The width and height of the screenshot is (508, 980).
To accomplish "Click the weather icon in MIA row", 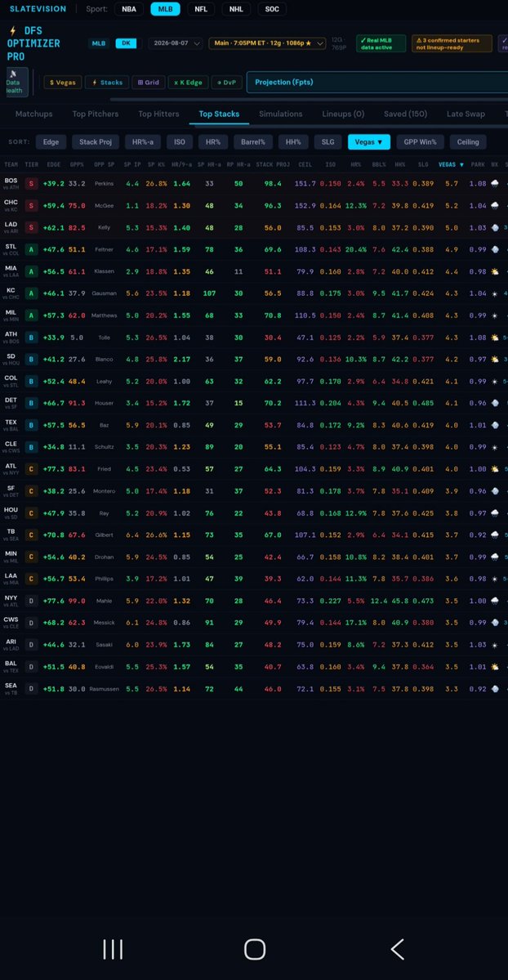I will click(x=495, y=271).
